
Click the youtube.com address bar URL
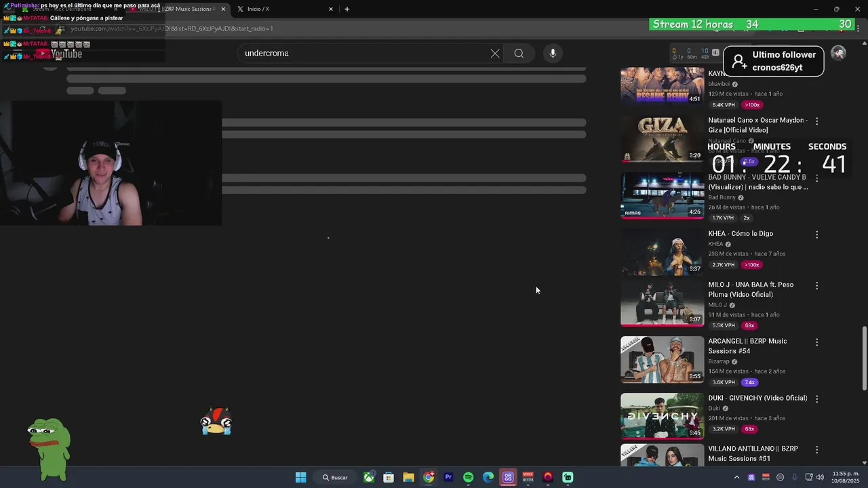[x=172, y=28]
